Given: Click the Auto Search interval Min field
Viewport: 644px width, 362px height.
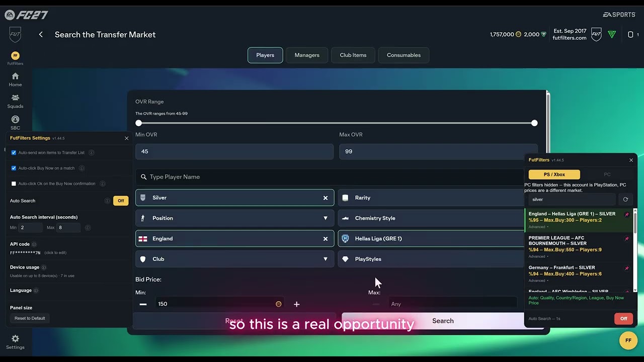Looking at the screenshot, I should coord(31,228).
